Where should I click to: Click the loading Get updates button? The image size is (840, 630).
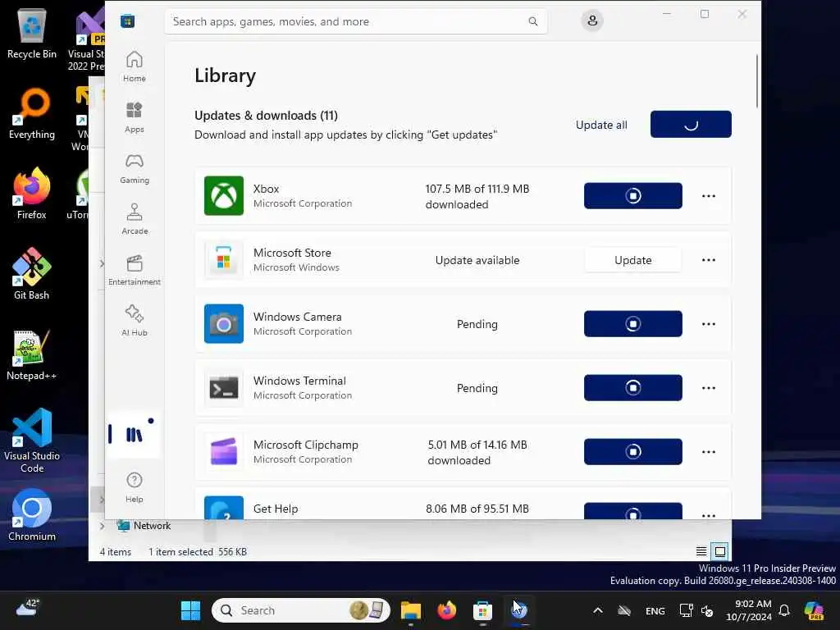[x=691, y=125]
